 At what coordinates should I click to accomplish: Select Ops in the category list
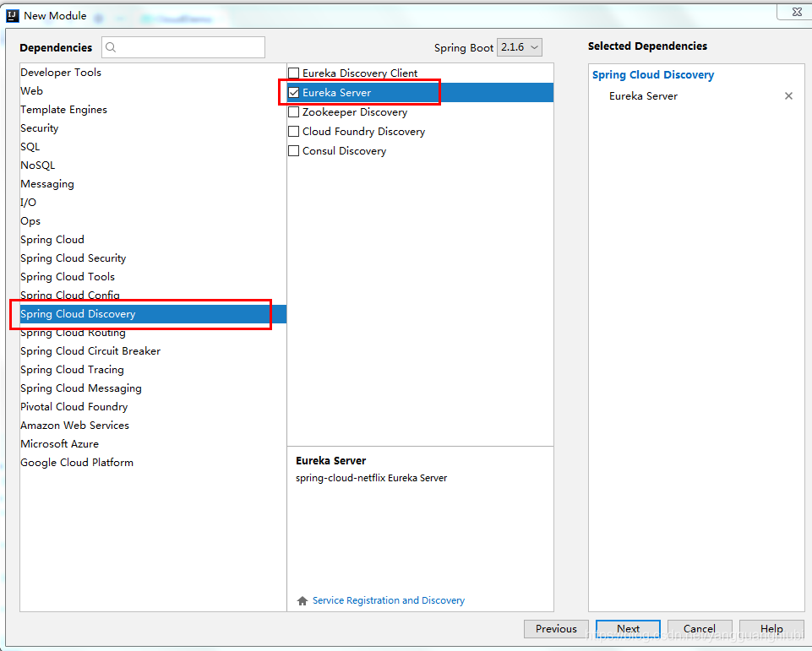tap(153, 221)
